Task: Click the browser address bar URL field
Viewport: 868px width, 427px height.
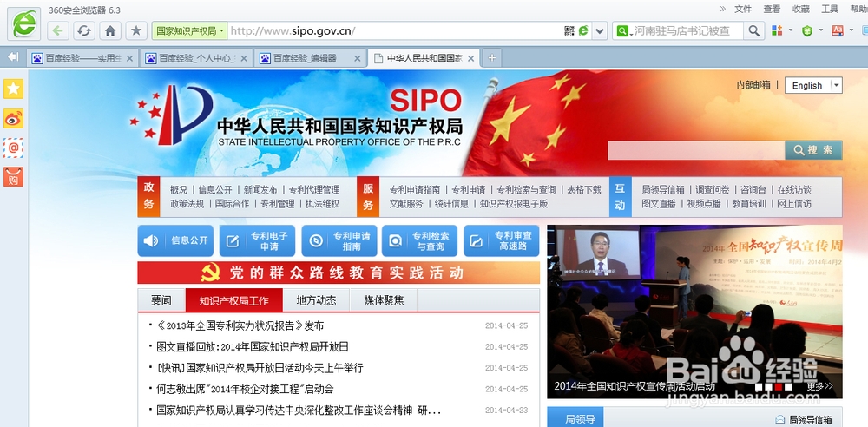Action: (395, 30)
